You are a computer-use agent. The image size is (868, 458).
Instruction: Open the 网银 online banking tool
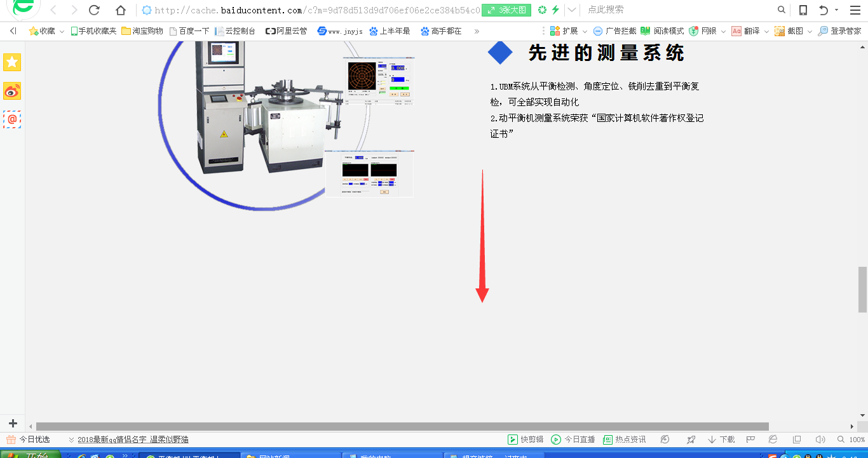tap(703, 30)
